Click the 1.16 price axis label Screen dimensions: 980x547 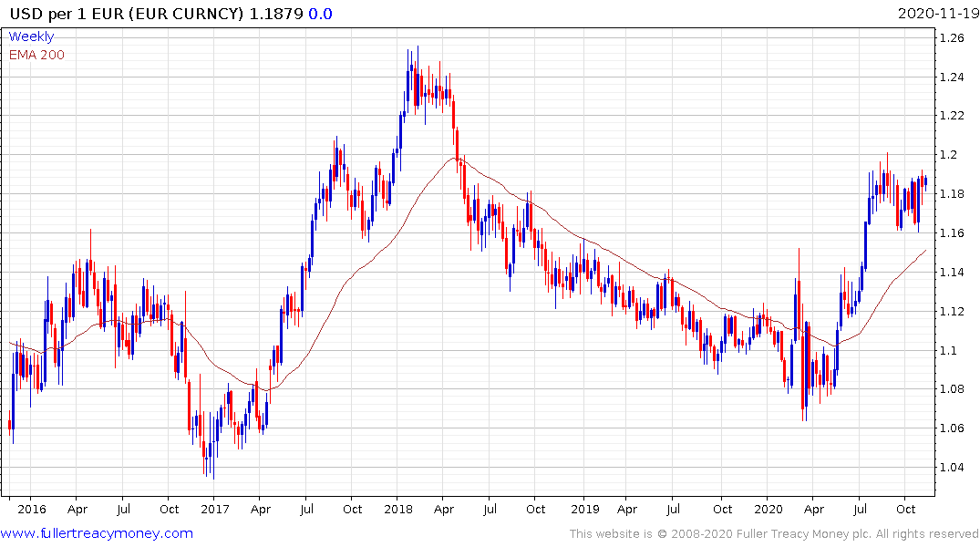tap(952, 233)
